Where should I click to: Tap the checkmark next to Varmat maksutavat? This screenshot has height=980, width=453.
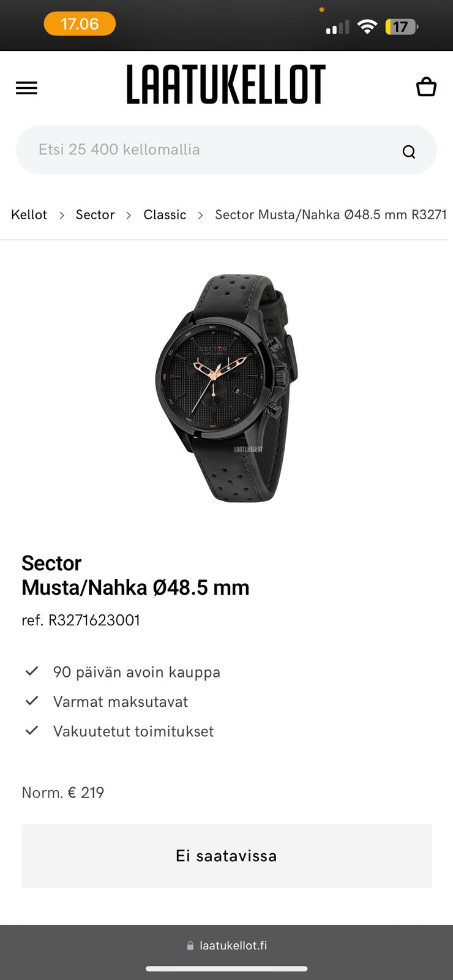[32, 701]
